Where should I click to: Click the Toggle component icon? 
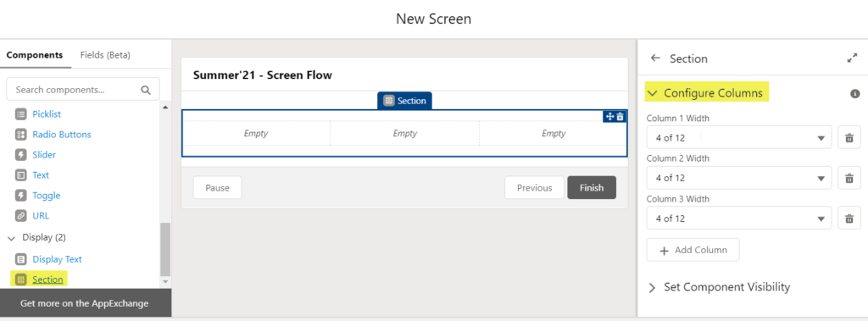[21, 196]
